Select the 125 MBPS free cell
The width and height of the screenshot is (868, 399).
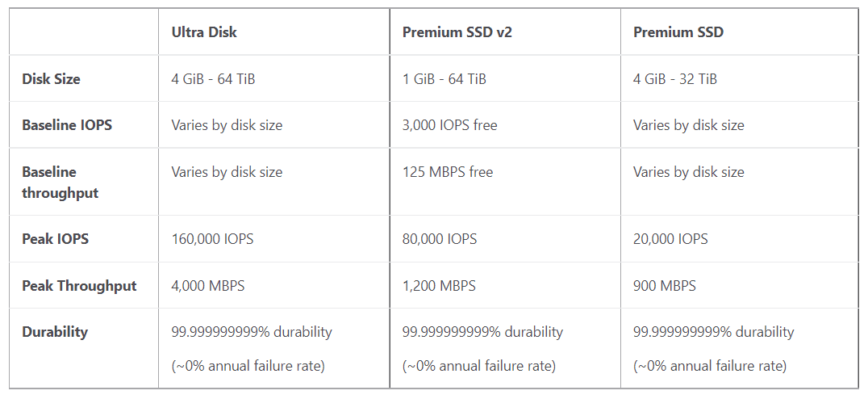pyautogui.click(x=447, y=172)
